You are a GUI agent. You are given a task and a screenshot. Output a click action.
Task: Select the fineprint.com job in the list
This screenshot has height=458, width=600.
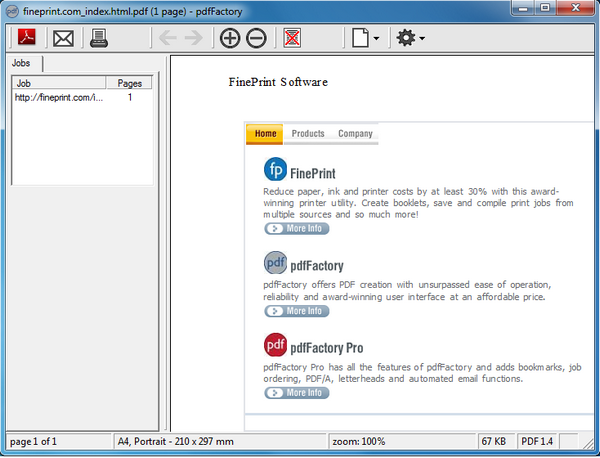click(58, 98)
